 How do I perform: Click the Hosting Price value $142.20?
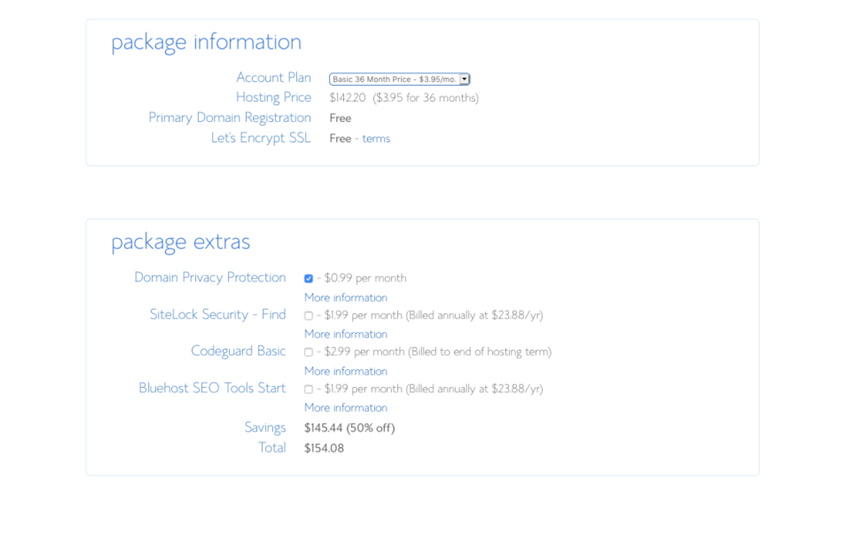click(x=348, y=98)
